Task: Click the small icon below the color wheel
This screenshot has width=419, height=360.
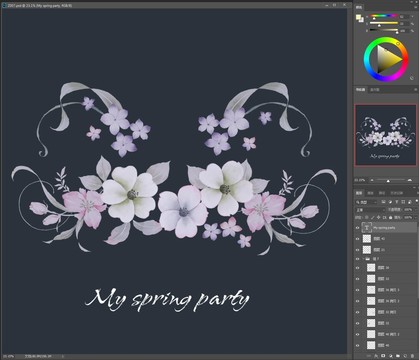Action: point(412,78)
